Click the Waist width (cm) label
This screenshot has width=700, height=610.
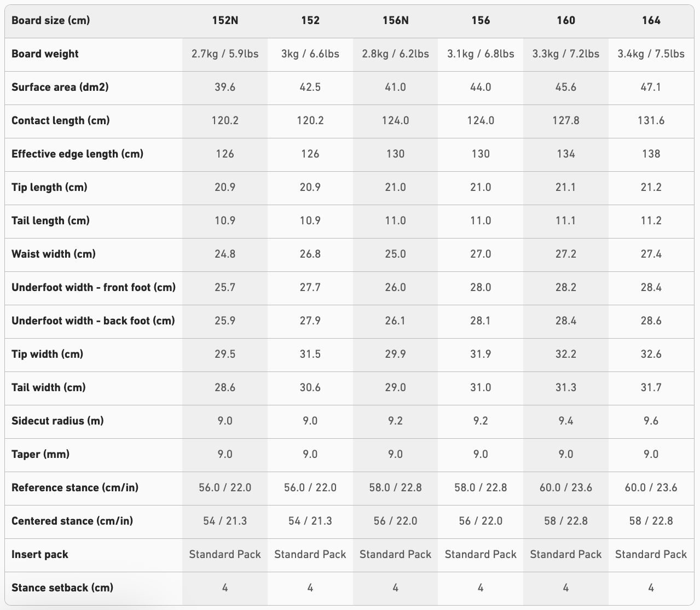pyautogui.click(x=54, y=254)
